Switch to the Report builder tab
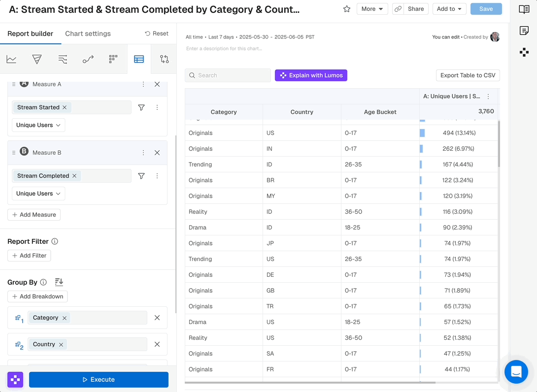537x392 pixels. point(30,33)
